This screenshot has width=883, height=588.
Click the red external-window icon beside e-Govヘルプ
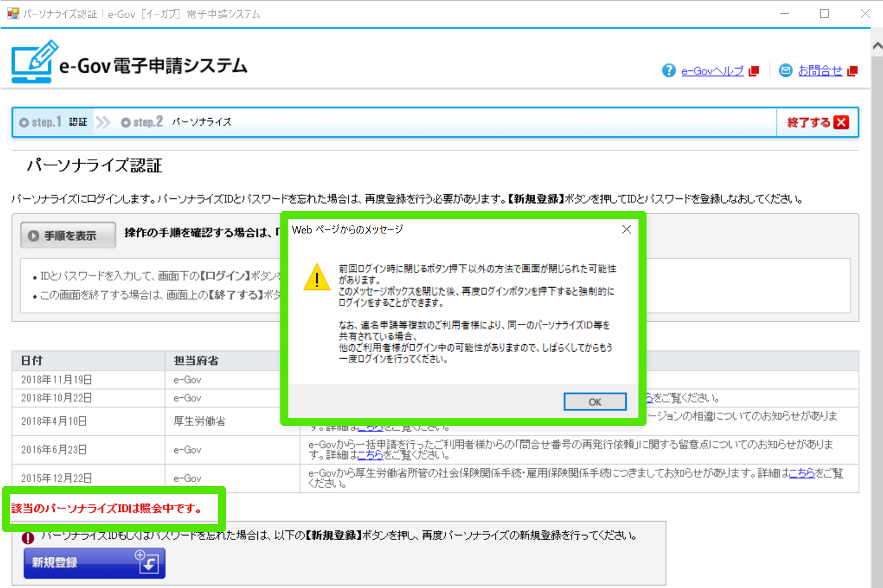point(753,71)
